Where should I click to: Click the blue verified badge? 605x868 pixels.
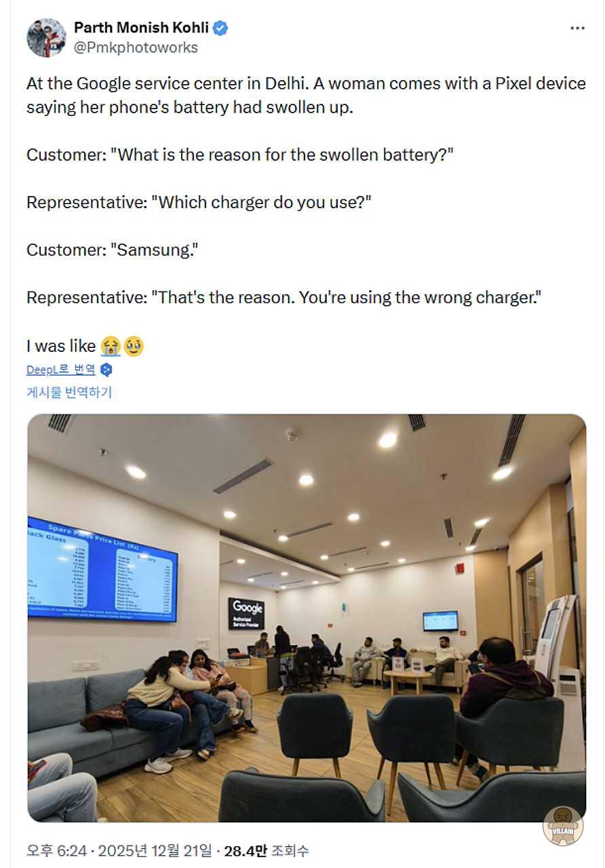click(x=220, y=28)
